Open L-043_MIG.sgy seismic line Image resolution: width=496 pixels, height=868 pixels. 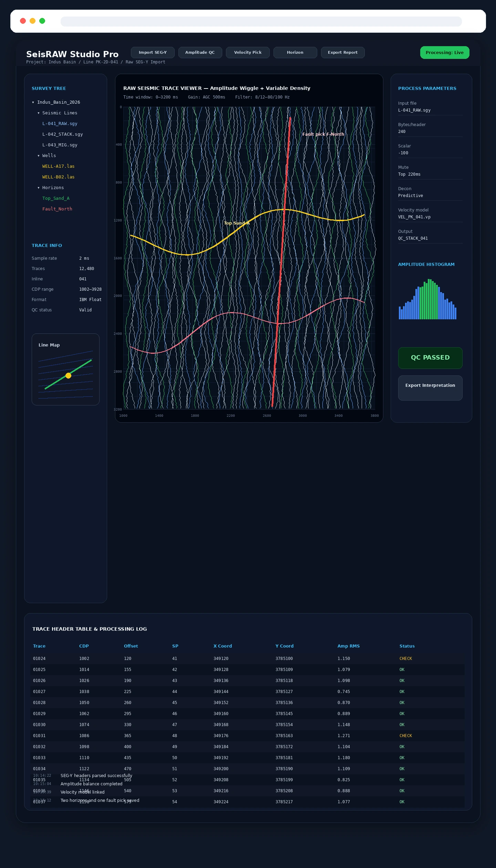point(60,145)
